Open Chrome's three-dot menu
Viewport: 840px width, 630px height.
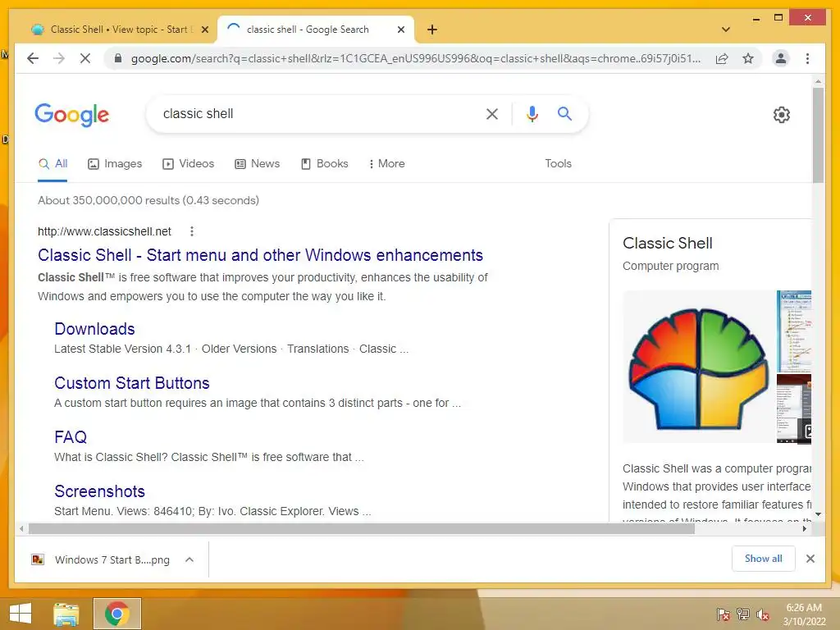pos(807,58)
